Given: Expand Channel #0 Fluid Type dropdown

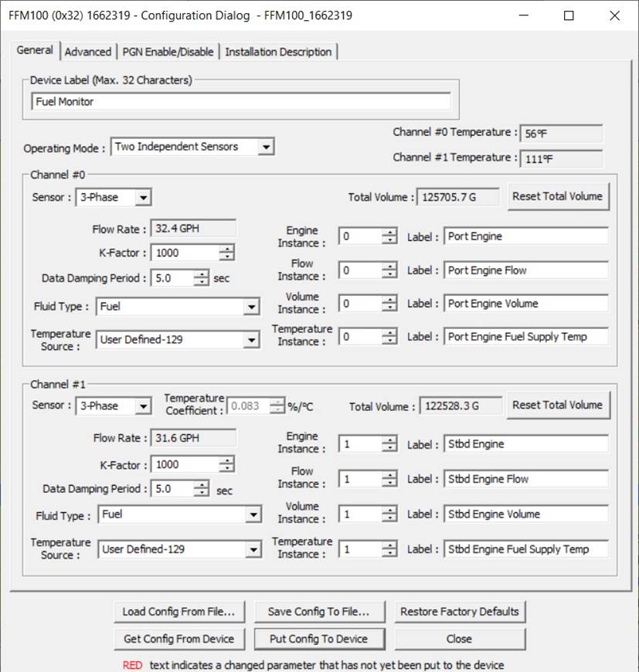Looking at the screenshot, I should pyautogui.click(x=251, y=307).
